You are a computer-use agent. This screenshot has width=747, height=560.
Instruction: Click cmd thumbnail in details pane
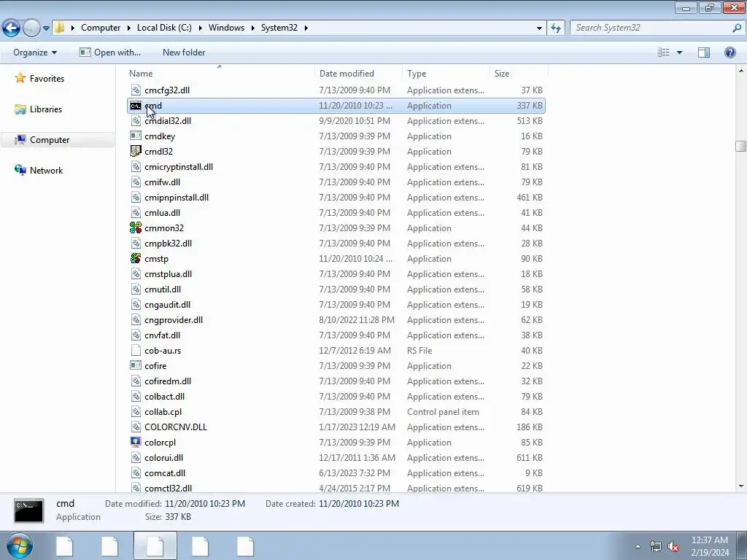28,510
